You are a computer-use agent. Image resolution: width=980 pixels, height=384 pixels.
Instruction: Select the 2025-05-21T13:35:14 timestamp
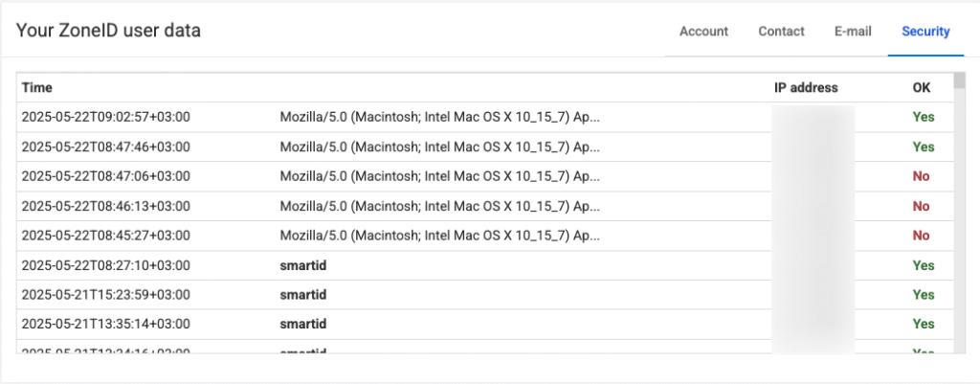tap(106, 324)
